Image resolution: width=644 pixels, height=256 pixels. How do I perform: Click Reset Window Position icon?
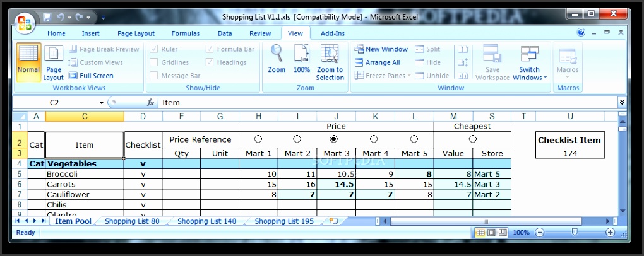click(x=463, y=76)
